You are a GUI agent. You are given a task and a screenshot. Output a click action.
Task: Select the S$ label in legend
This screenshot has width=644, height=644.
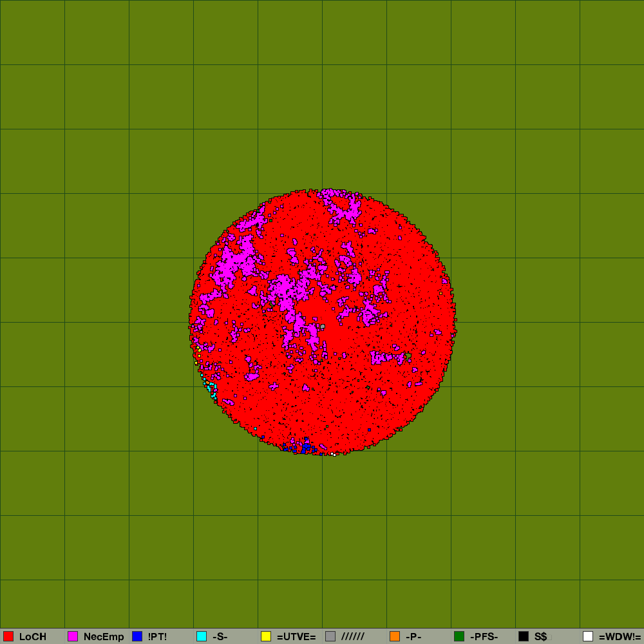click(540, 637)
